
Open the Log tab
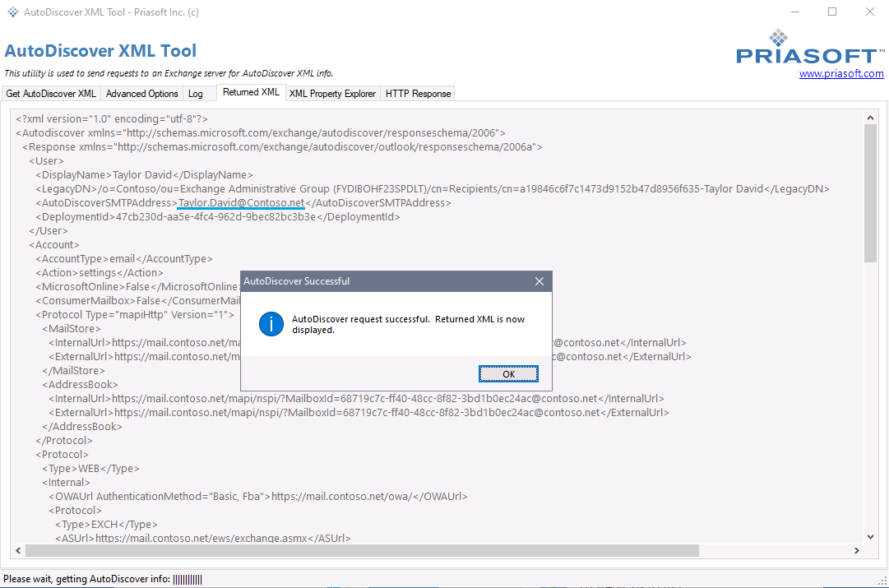[196, 94]
